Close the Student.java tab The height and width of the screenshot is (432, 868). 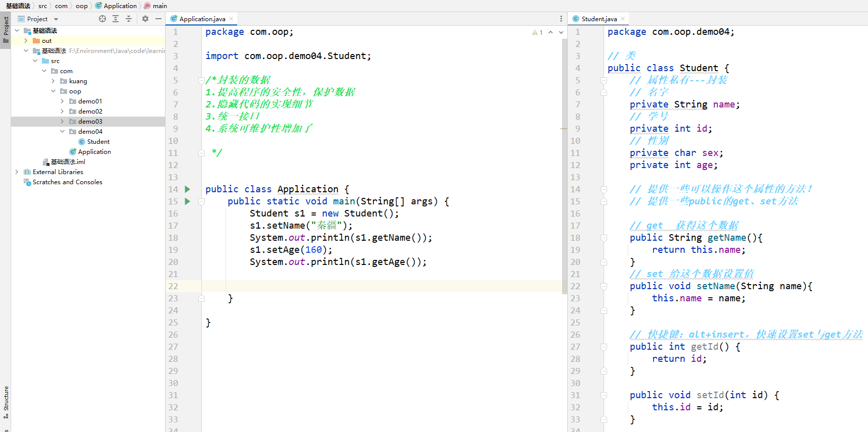point(623,19)
